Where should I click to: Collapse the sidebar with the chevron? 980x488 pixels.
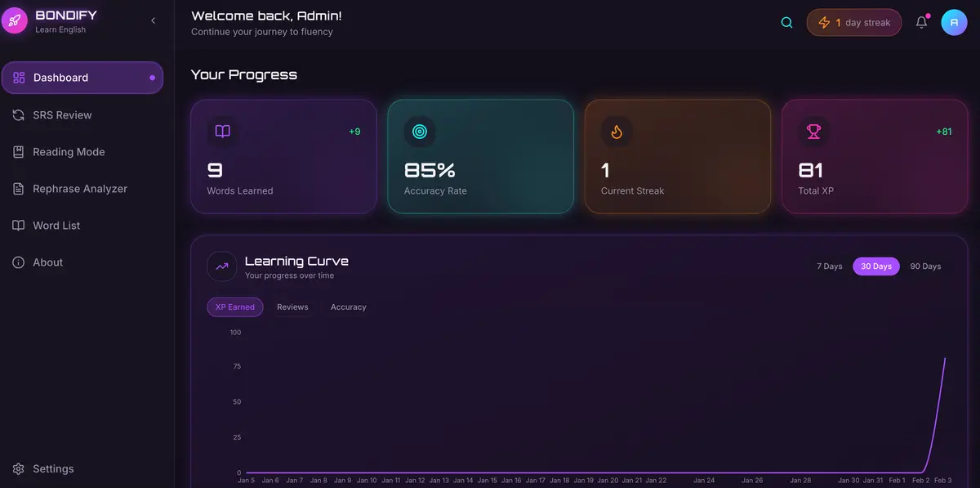(153, 20)
